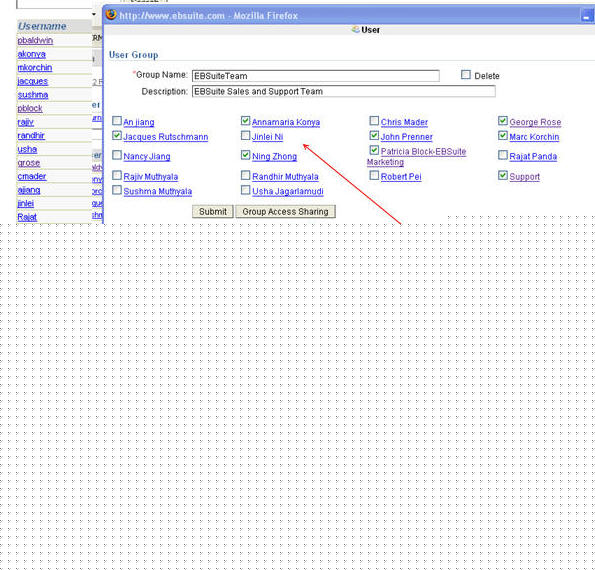Follow the Jinlei Ni link
The height and width of the screenshot is (570, 595).
click(x=268, y=137)
